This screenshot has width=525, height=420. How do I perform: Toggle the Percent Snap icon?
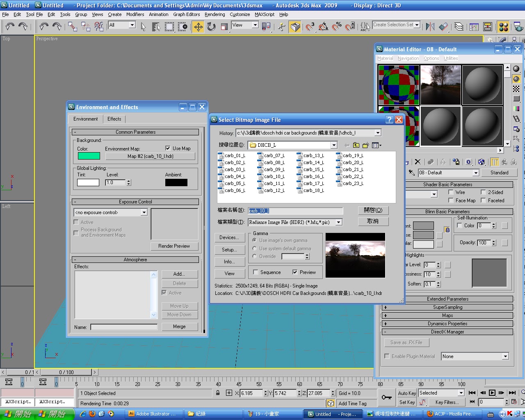click(337, 27)
